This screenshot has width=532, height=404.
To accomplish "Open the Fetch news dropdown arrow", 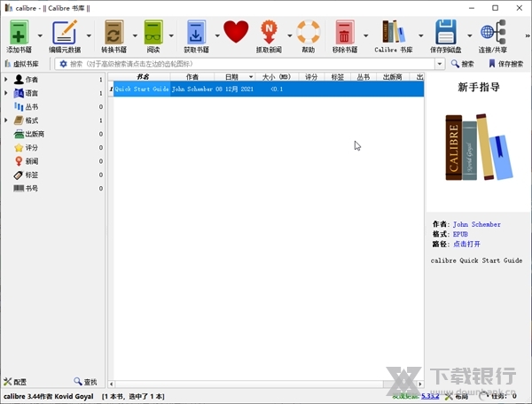I will [289, 35].
